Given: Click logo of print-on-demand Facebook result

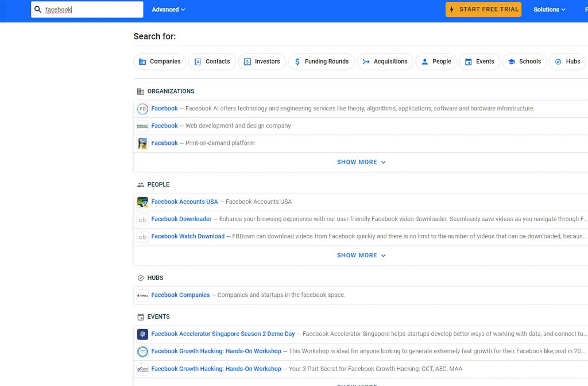Looking at the screenshot, I should 142,143.
